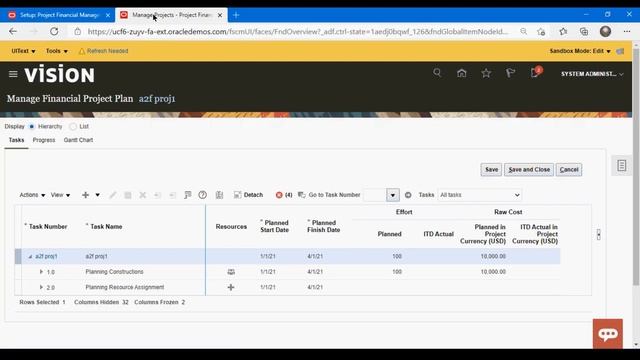The image size is (640, 360).
Task: Click the browser refresh button
Action: click(54, 31)
